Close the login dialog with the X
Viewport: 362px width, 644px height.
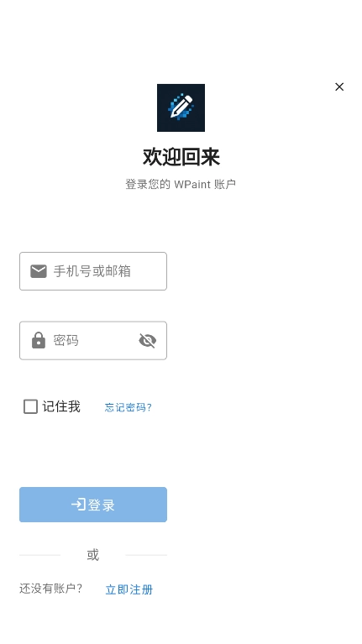pos(339,86)
